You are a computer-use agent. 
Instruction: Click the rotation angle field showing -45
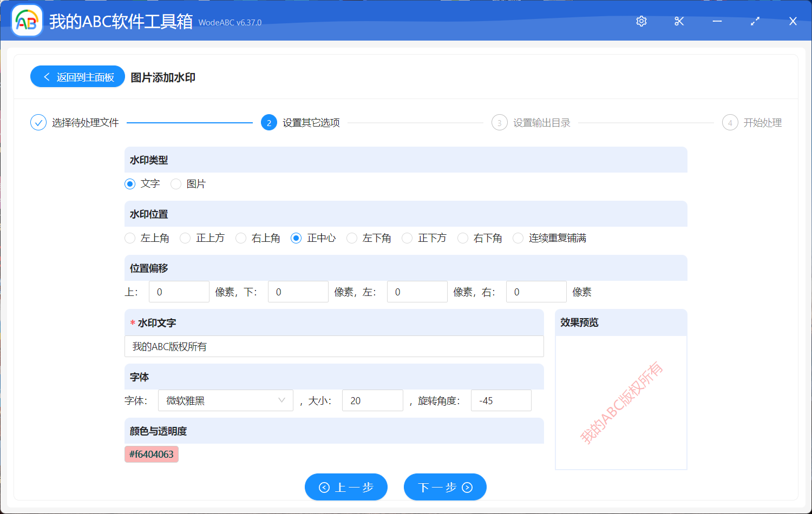(x=501, y=400)
